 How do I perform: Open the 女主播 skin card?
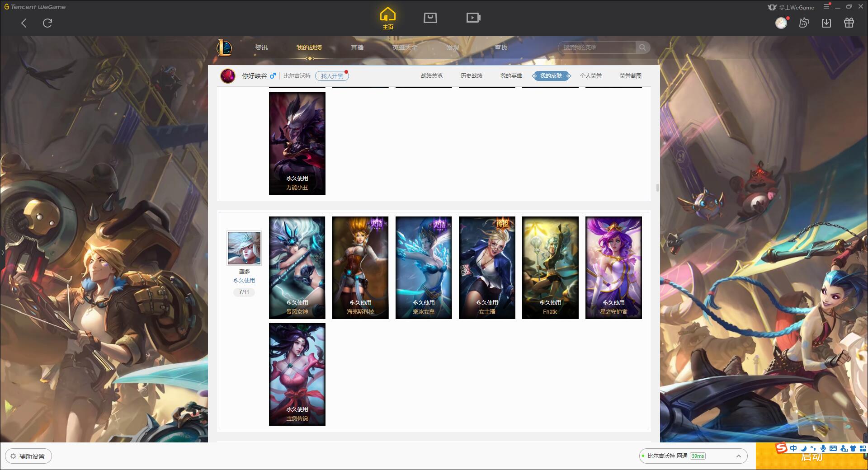point(487,268)
